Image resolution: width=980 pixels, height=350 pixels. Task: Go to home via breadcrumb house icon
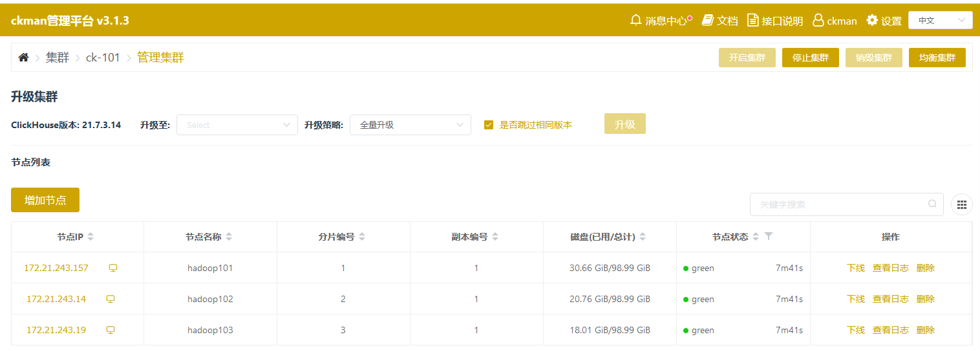coord(23,58)
